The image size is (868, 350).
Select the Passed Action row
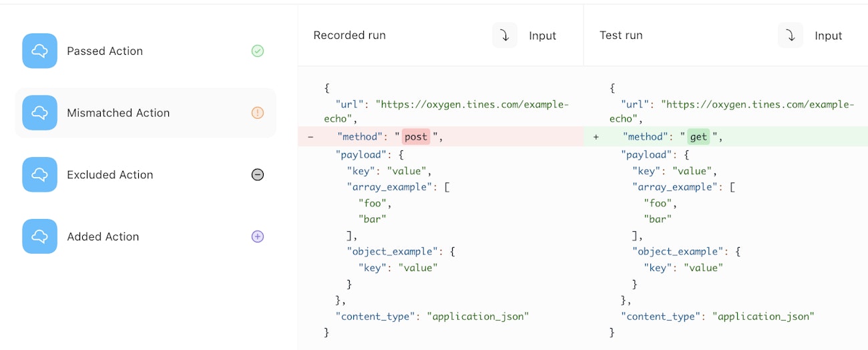[105, 51]
